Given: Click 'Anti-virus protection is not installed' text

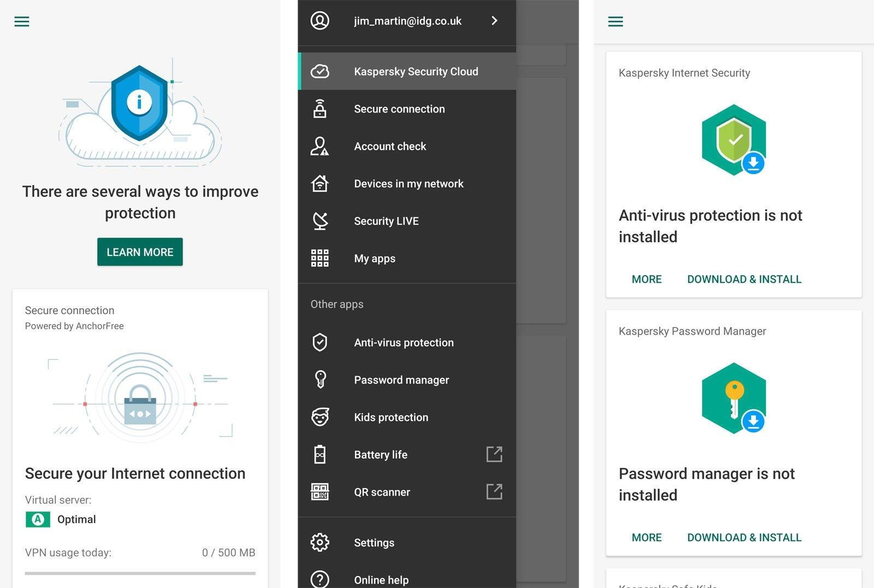Looking at the screenshot, I should click(x=710, y=226).
